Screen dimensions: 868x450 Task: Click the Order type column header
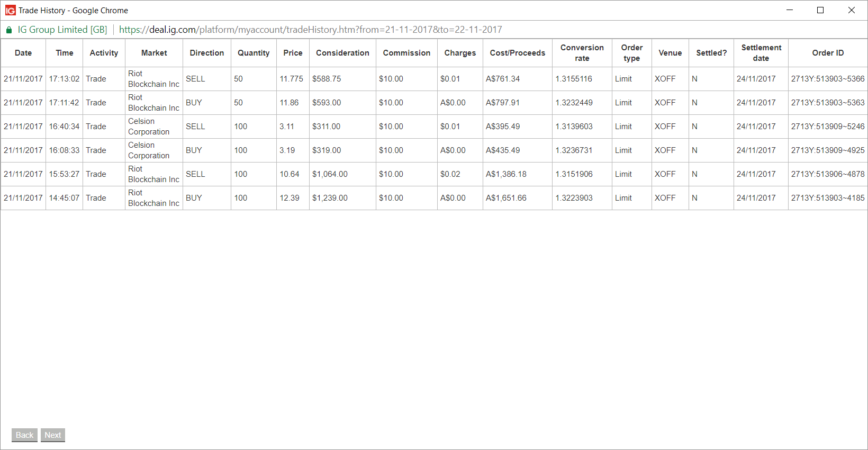[x=632, y=53]
